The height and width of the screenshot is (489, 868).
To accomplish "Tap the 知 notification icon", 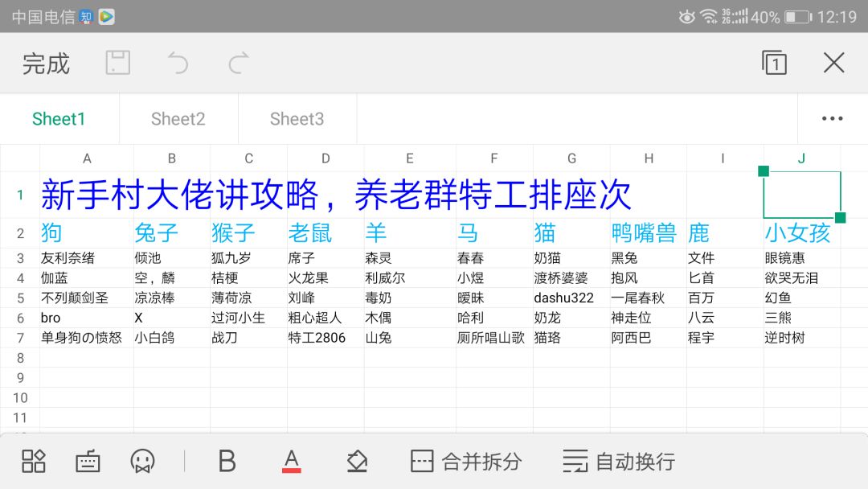I will point(86,17).
